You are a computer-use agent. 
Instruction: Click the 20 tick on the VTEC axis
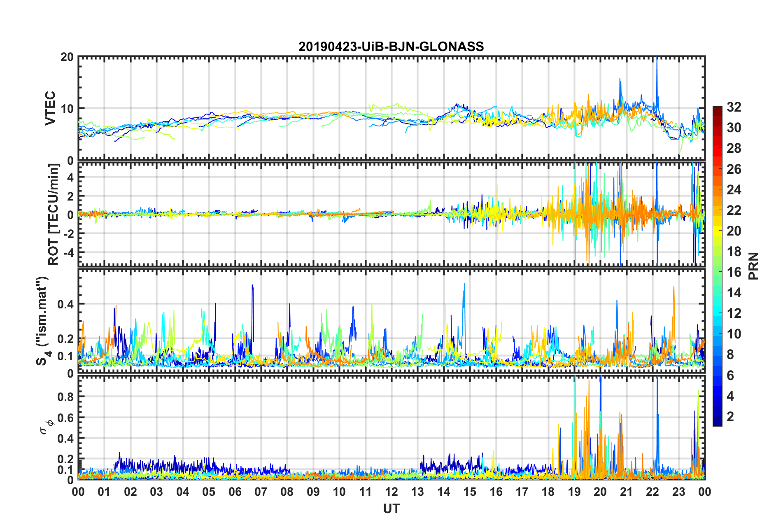[x=67, y=57]
